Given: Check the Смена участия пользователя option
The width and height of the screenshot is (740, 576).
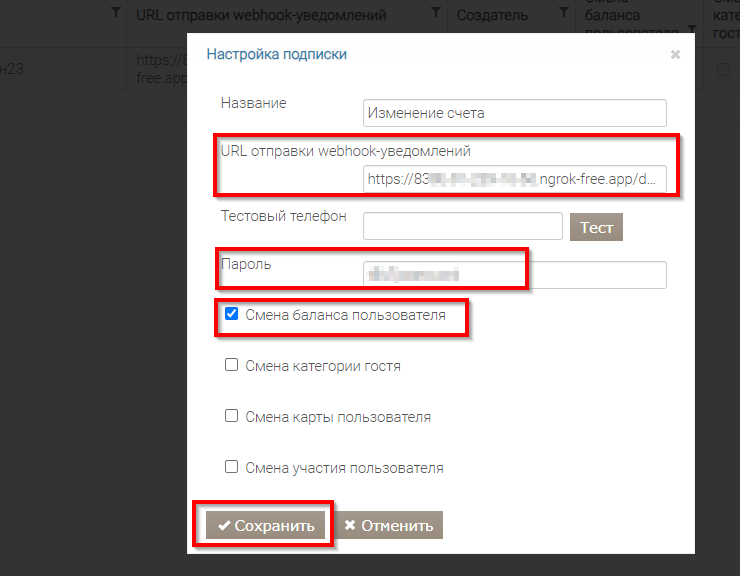Looking at the screenshot, I should (232, 467).
